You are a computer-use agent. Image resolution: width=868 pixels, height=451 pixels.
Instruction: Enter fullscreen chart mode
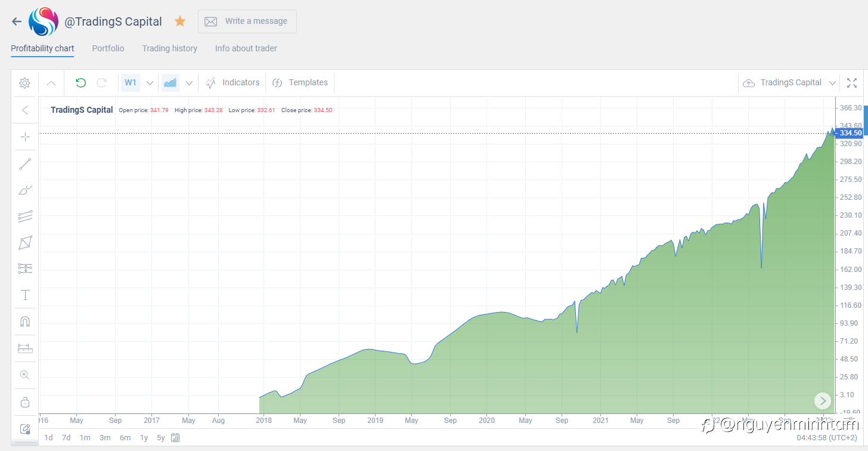point(852,83)
